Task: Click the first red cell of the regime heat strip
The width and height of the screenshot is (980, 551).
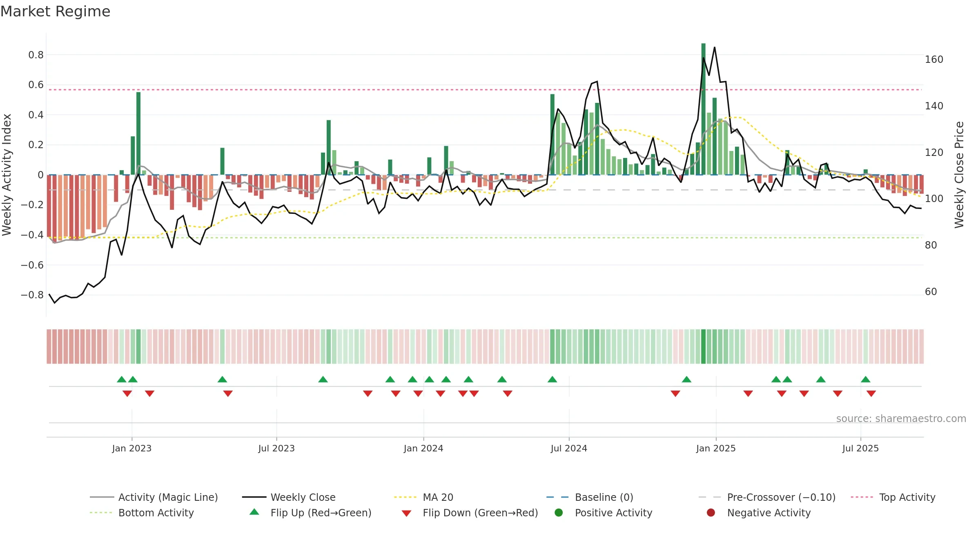Action: [x=49, y=347]
